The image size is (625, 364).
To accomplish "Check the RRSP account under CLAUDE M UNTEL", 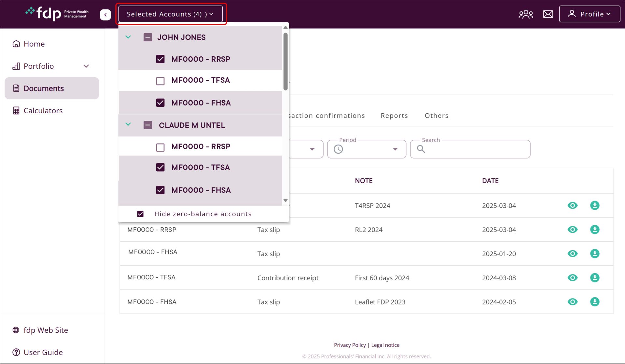I will (160, 147).
